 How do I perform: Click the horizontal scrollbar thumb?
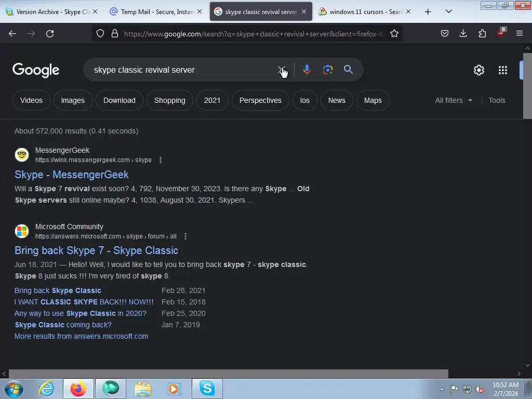tap(229, 374)
